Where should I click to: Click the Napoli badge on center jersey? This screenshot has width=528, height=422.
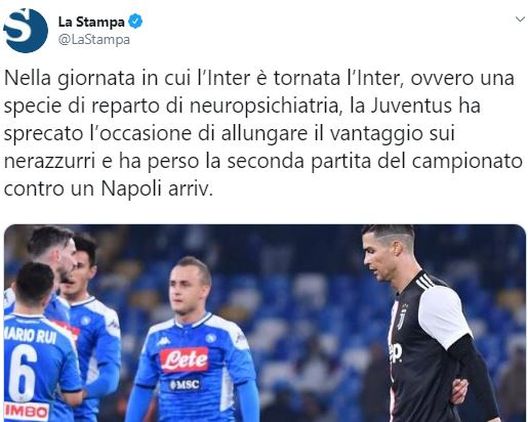(211, 338)
